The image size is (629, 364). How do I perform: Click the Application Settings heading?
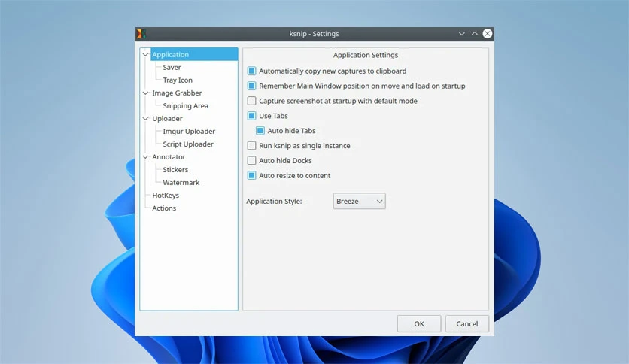point(366,56)
